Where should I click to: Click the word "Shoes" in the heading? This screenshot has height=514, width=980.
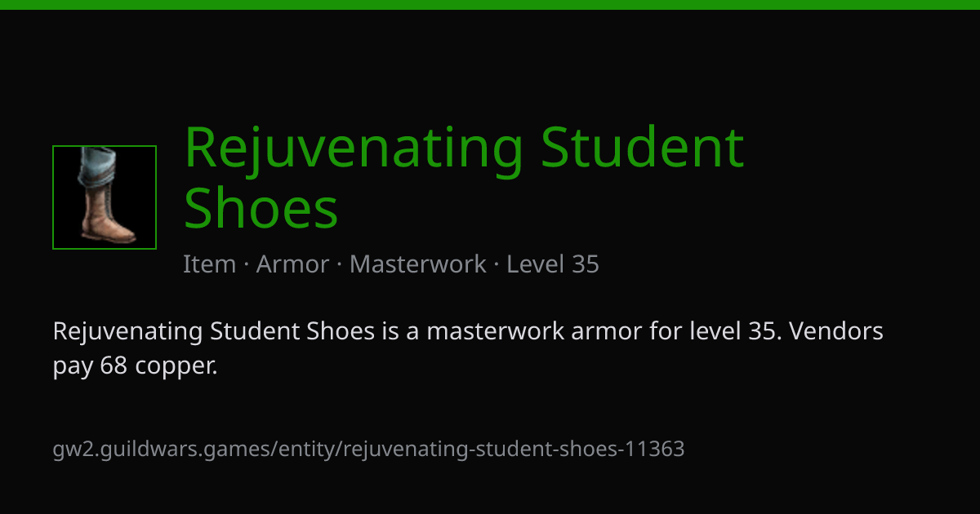261,207
